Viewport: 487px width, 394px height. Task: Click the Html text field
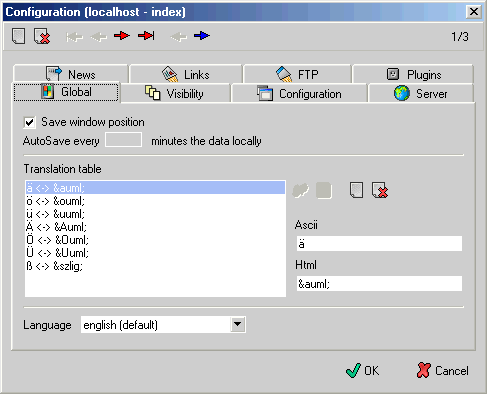[379, 283]
